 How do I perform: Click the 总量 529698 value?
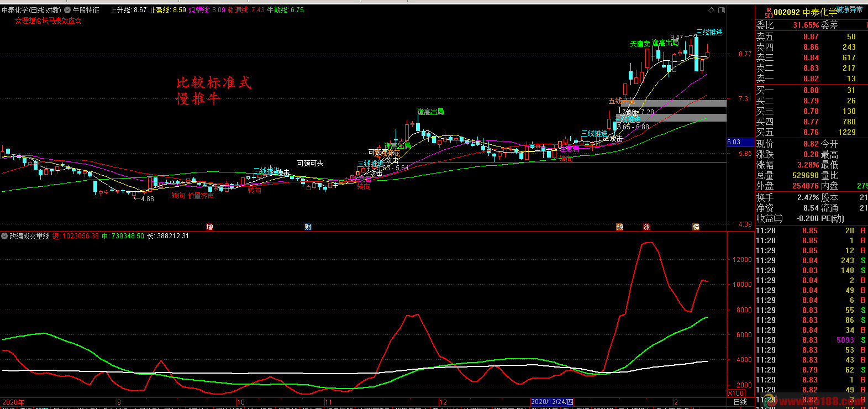click(x=806, y=175)
